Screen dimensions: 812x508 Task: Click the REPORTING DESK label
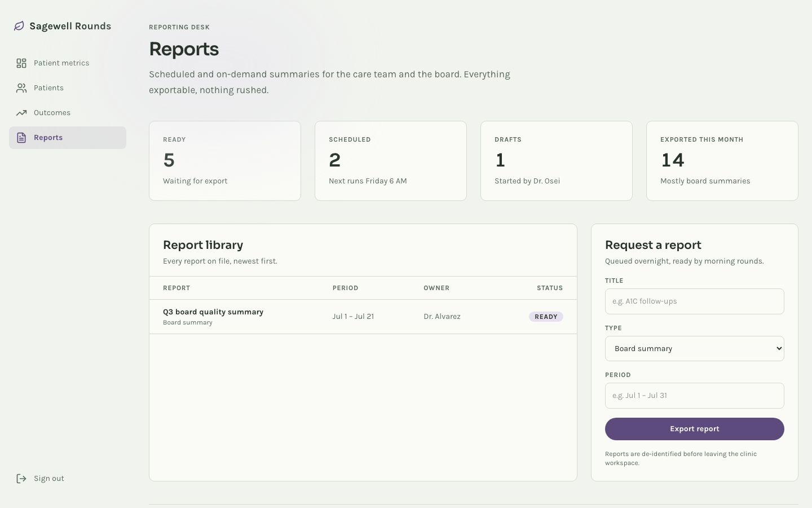click(179, 27)
